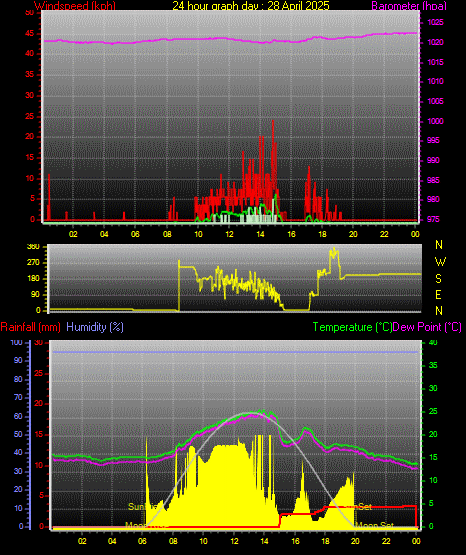Viewport: 466px width, 555px height.
Task: Select the "Temperature (°C)" legend label
Action: tap(352, 327)
